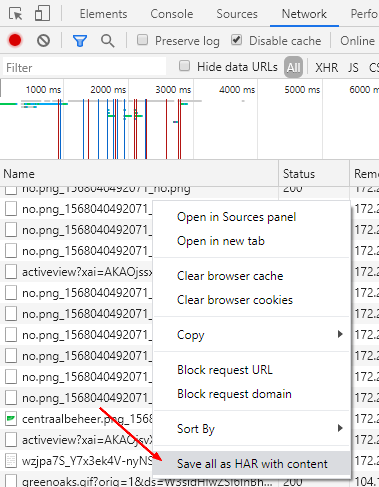Check the Hide data URLs checkbox
379x487 pixels.
tap(184, 66)
